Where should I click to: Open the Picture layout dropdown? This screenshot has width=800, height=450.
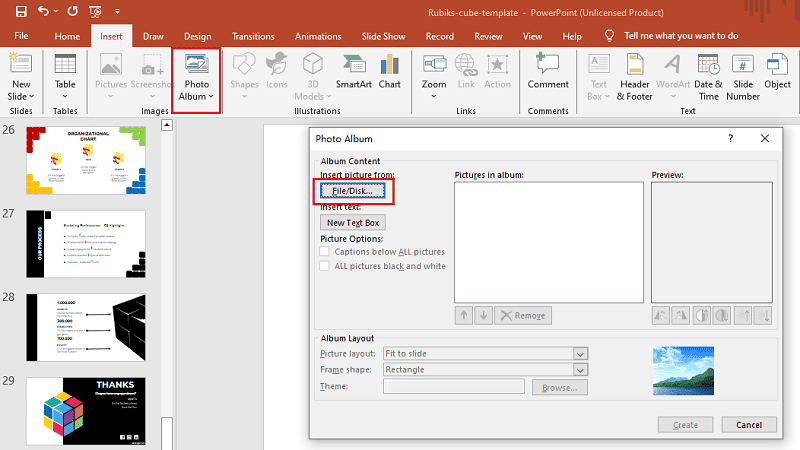[580, 354]
